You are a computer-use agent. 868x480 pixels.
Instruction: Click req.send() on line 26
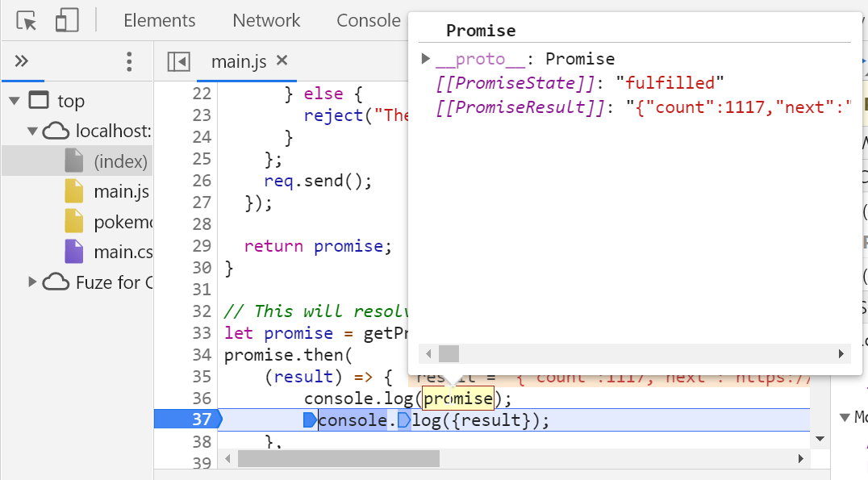coord(318,181)
